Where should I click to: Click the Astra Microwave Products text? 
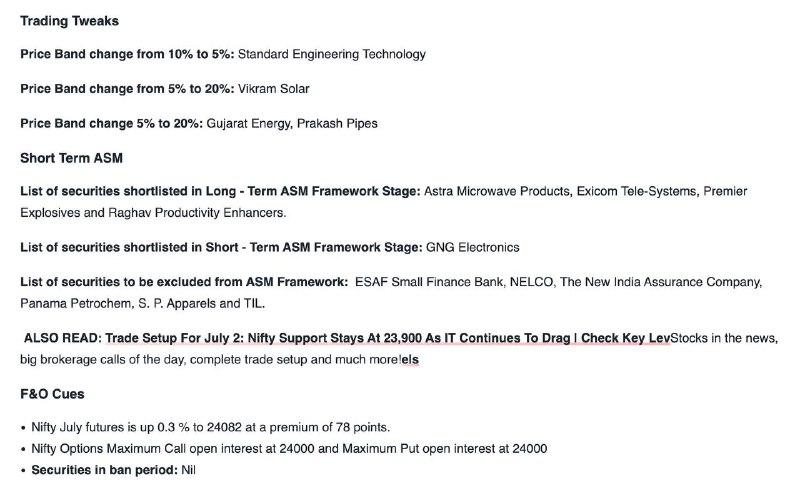497,191
